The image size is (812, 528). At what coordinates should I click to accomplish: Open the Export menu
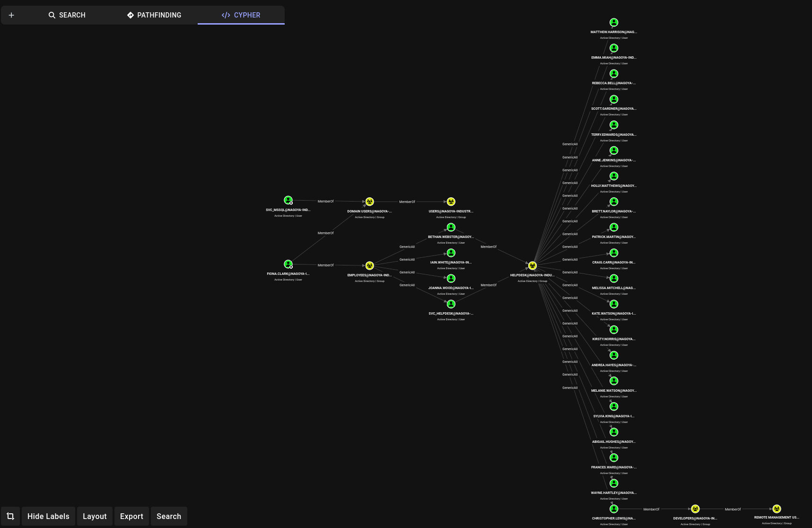131,516
